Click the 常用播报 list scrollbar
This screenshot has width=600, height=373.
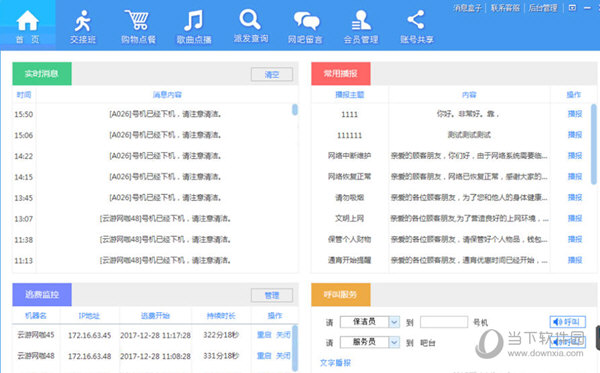pyautogui.click(x=593, y=144)
